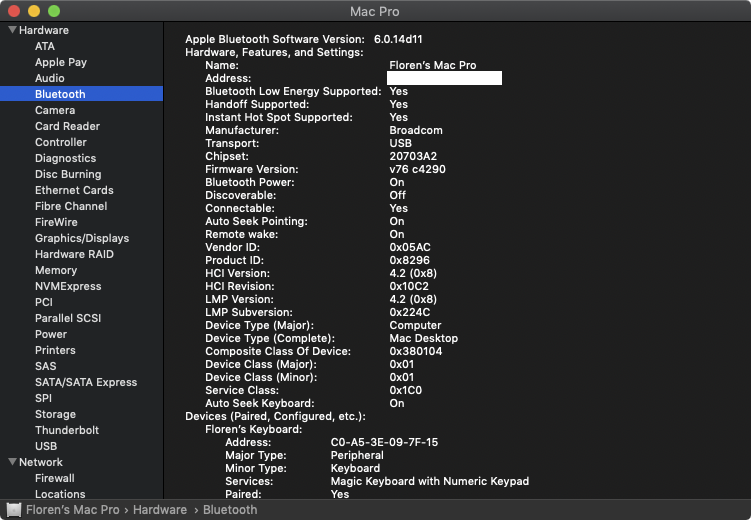The width and height of the screenshot is (751, 520).
Task: Click the computer icon in path bar
Action: point(13,510)
